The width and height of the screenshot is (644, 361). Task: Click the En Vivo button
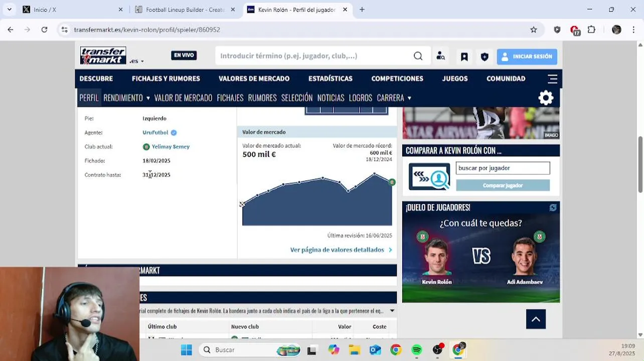point(184,55)
